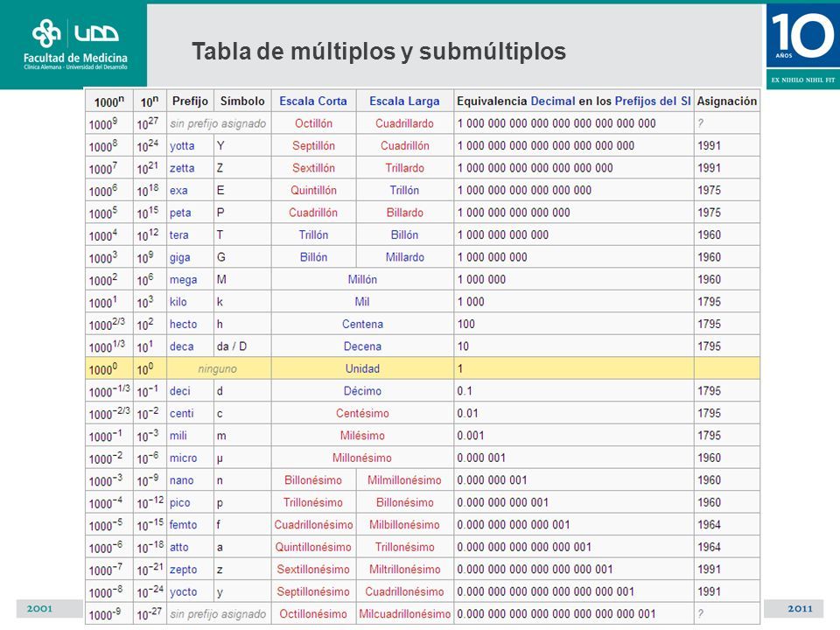This screenshot has width=840, height=630.
Task: Follow the Centésimo link
Action: click(x=362, y=414)
